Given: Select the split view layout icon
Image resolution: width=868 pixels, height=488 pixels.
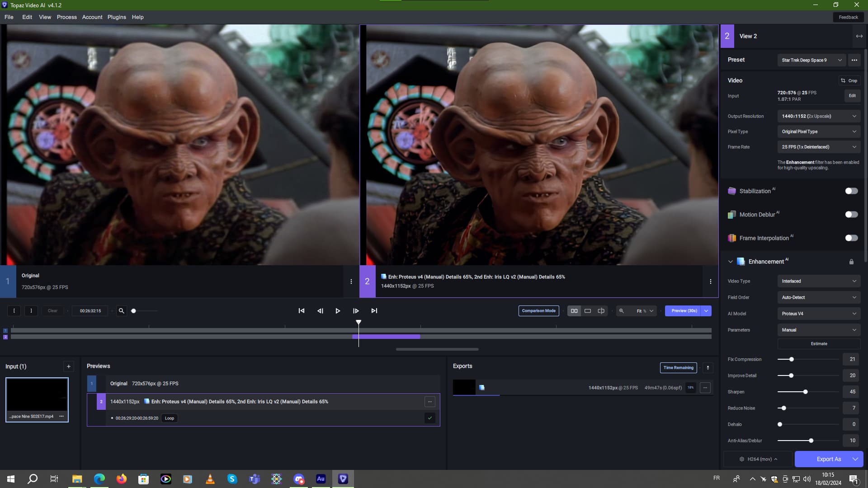Looking at the screenshot, I should click(x=601, y=311).
